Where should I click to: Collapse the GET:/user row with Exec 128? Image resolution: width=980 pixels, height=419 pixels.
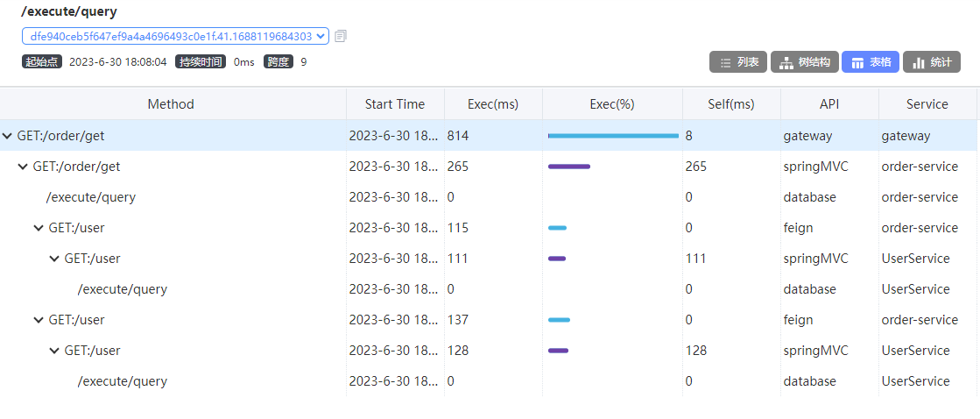point(54,351)
